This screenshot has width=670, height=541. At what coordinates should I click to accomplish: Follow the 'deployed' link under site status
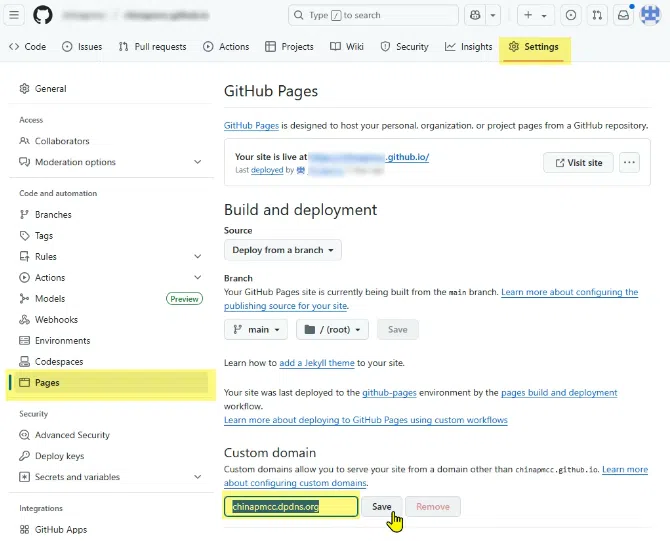267,170
